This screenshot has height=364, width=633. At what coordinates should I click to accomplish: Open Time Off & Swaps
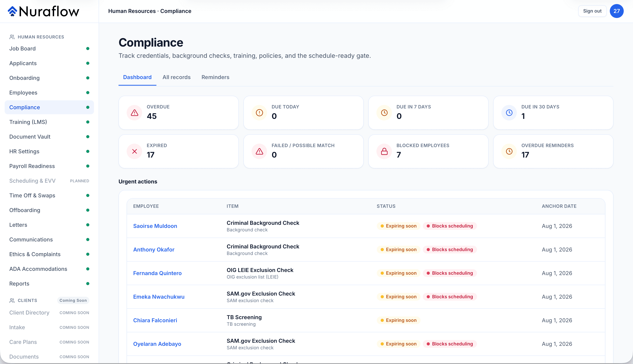tap(49, 195)
